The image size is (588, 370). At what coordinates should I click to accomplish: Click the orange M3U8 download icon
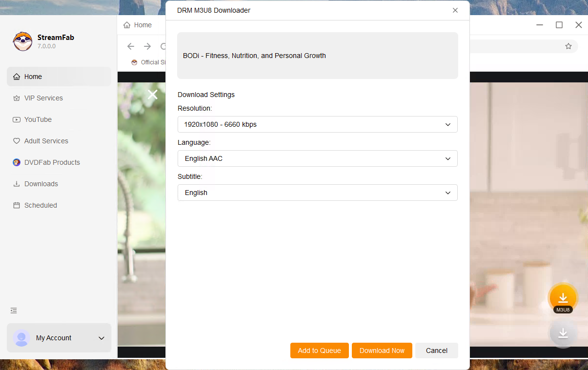563,298
